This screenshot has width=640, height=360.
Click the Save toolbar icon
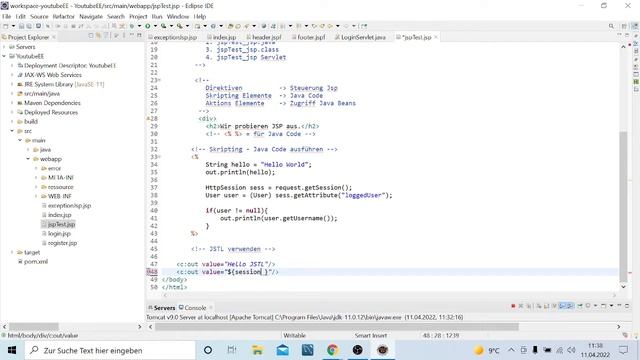(x=21, y=26)
